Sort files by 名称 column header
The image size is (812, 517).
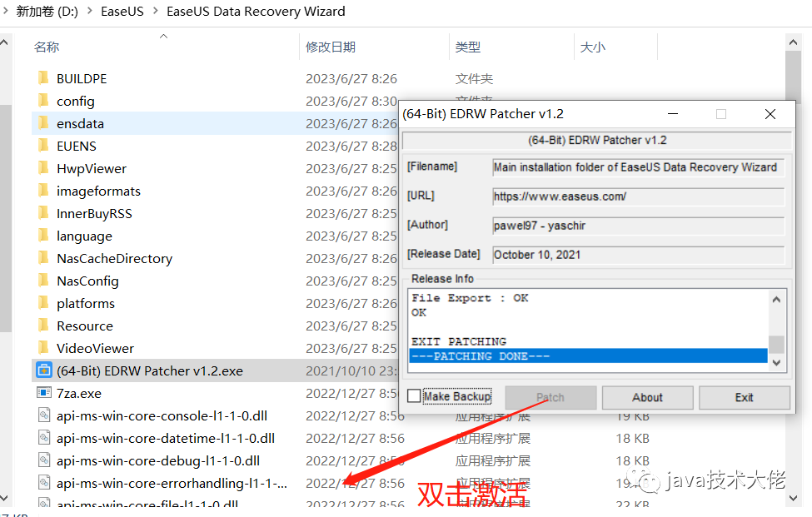[47, 47]
